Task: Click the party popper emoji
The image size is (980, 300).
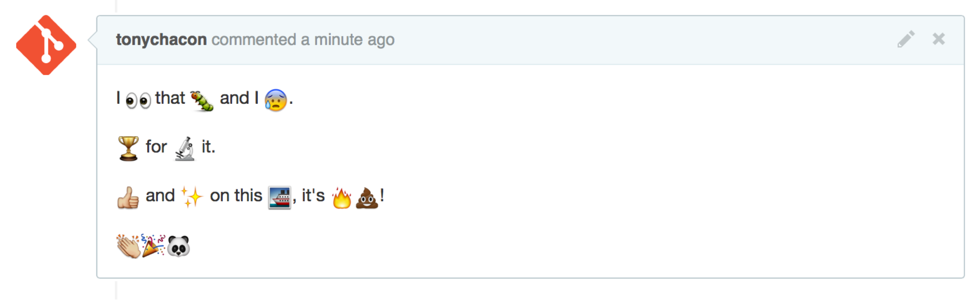Action: [153, 245]
